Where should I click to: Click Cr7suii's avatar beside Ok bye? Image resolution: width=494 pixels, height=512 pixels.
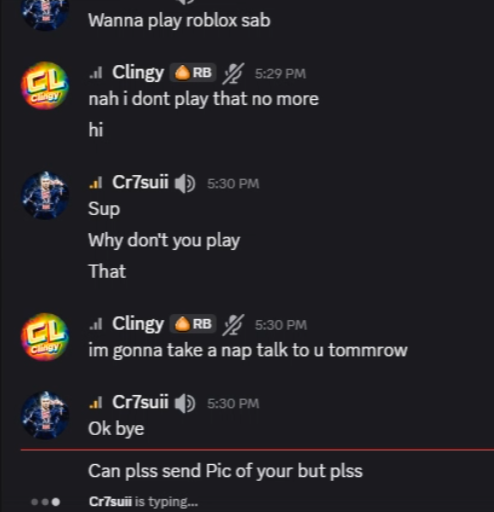(45, 415)
